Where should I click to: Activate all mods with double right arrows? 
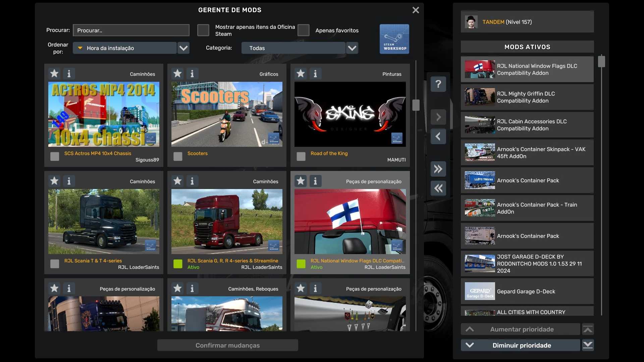(x=438, y=169)
